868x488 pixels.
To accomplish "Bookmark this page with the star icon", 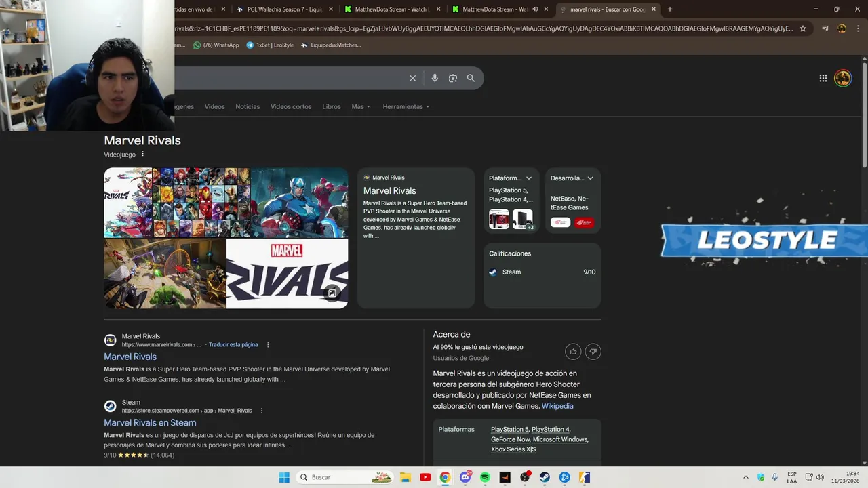I will [803, 28].
